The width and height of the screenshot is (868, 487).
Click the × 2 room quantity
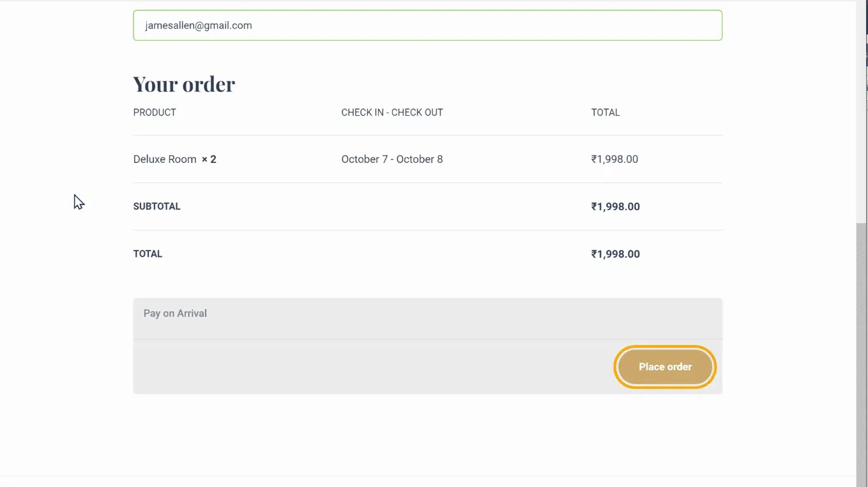209,159
